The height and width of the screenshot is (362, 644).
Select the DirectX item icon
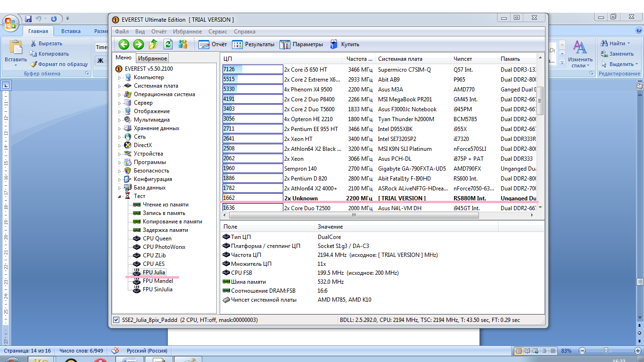[x=127, y=145]
